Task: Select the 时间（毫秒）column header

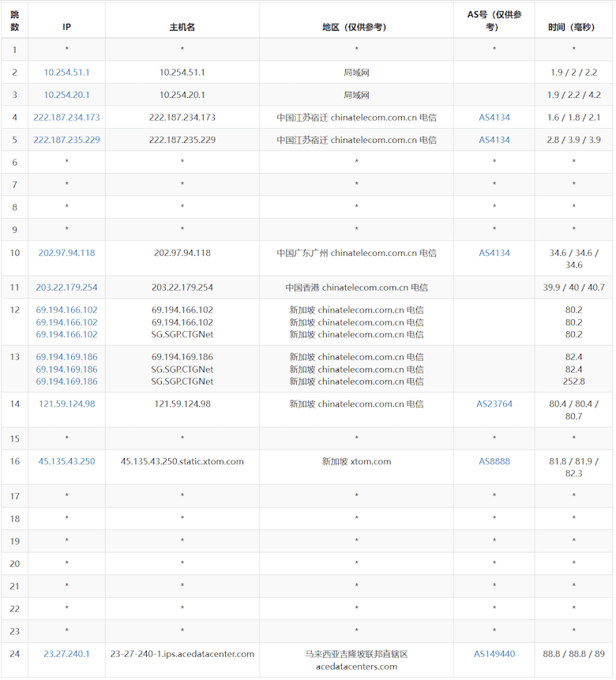Action: 573,27
